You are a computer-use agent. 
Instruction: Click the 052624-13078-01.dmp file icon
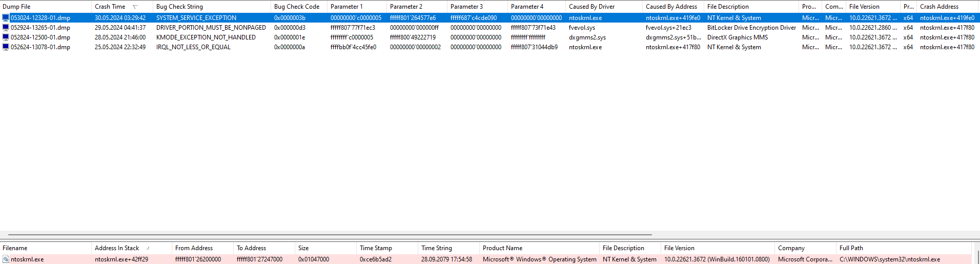6,47
